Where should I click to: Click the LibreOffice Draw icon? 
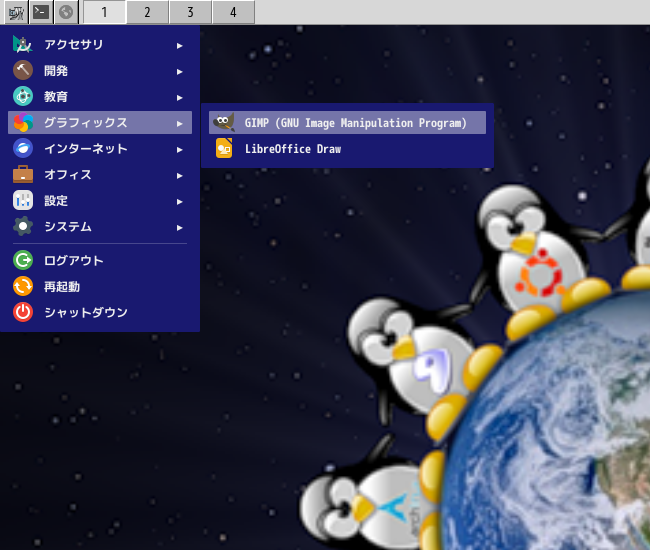click(x=224, y=148)
